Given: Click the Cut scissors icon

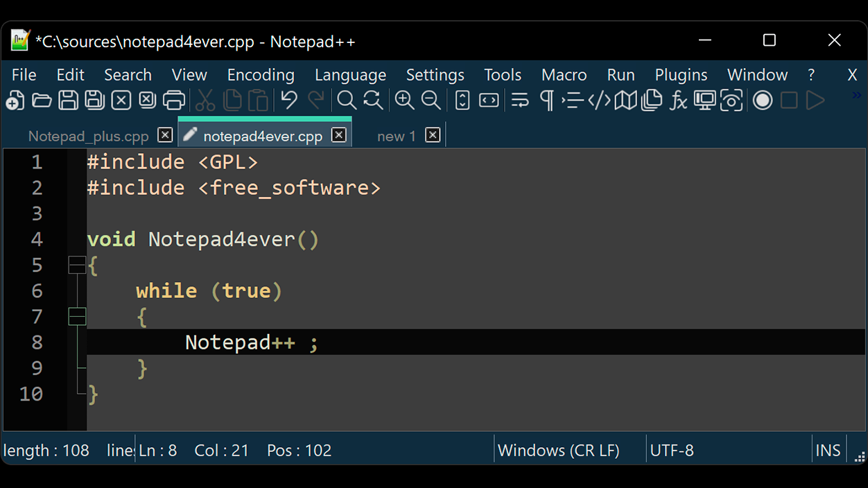Looking at the screenshot, I should (205, 101).
